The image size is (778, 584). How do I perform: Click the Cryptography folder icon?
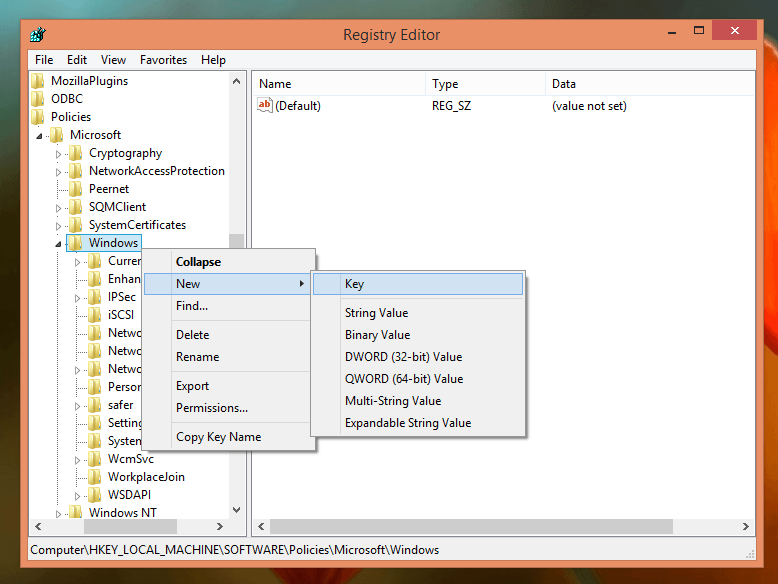(x=76, y=153)
